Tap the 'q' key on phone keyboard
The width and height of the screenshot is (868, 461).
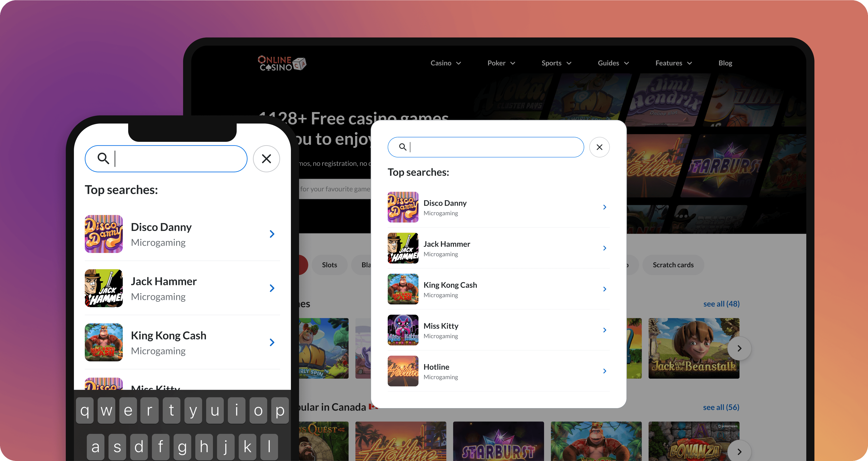coord(85,410)
